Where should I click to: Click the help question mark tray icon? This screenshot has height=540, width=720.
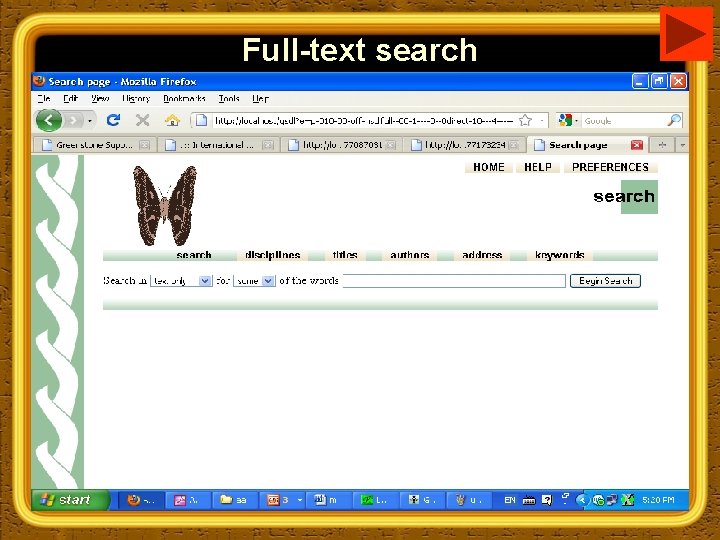547,500
